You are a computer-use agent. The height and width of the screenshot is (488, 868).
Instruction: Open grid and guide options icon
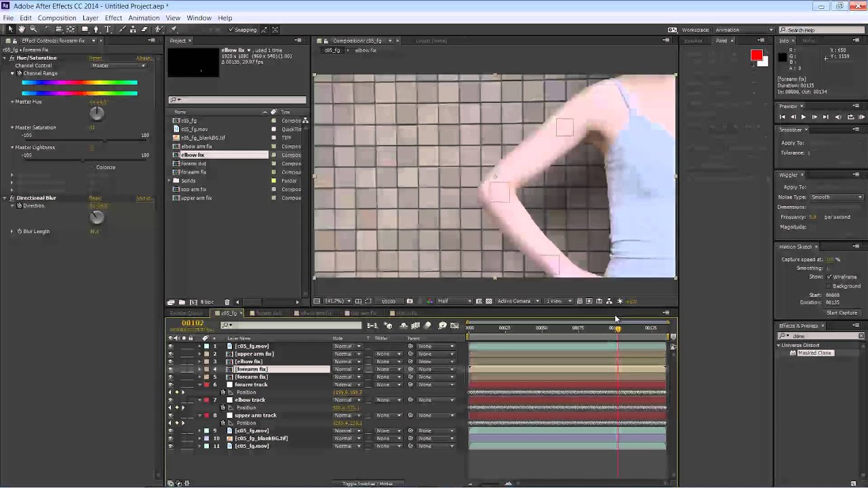pyautogui.click(x=358, y=301)
